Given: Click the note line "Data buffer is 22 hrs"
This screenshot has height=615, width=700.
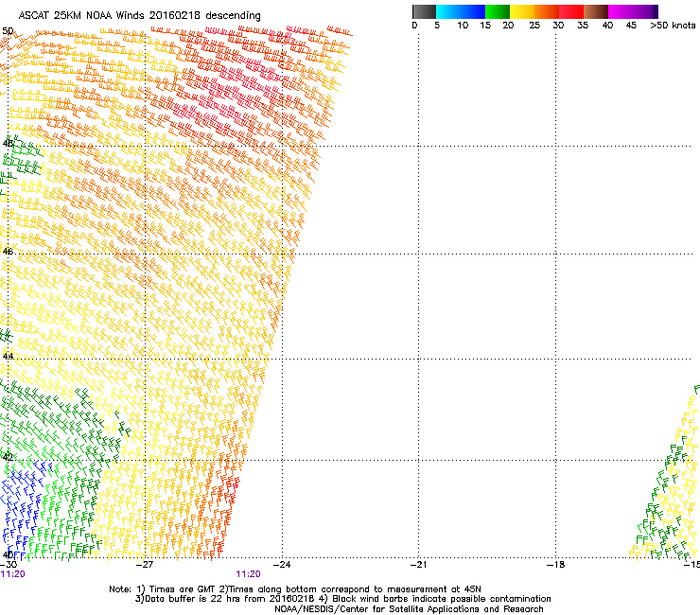Looking at the screenshot, I should click(x=342, y=599).
